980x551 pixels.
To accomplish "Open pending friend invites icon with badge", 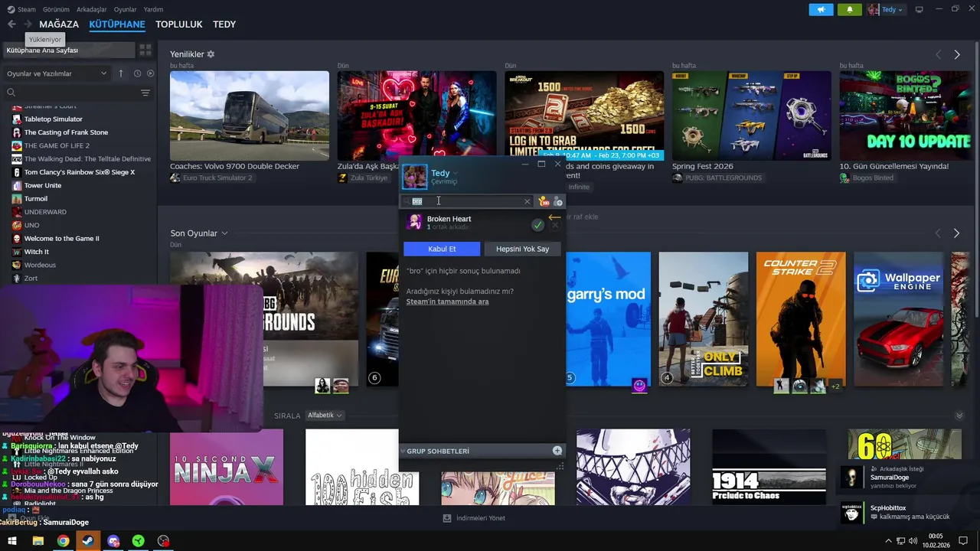I will click(544, 201).
